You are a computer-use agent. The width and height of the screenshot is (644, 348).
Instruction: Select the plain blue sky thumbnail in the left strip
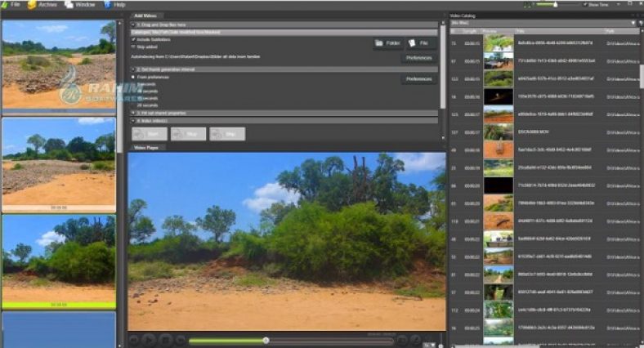coord(59,329)
